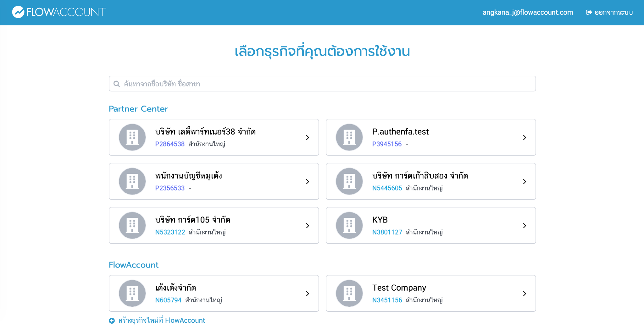The image size is (644, 335).
Task: Select company name พนักงานบัญชีหมูเด้ง
Action: (x=189, y=176)
